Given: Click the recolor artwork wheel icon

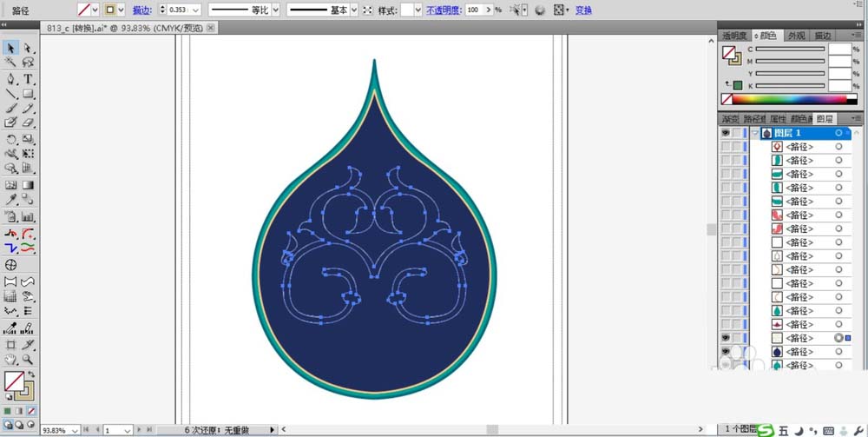Looking at the screenshot, I should [x=540, y=10].
